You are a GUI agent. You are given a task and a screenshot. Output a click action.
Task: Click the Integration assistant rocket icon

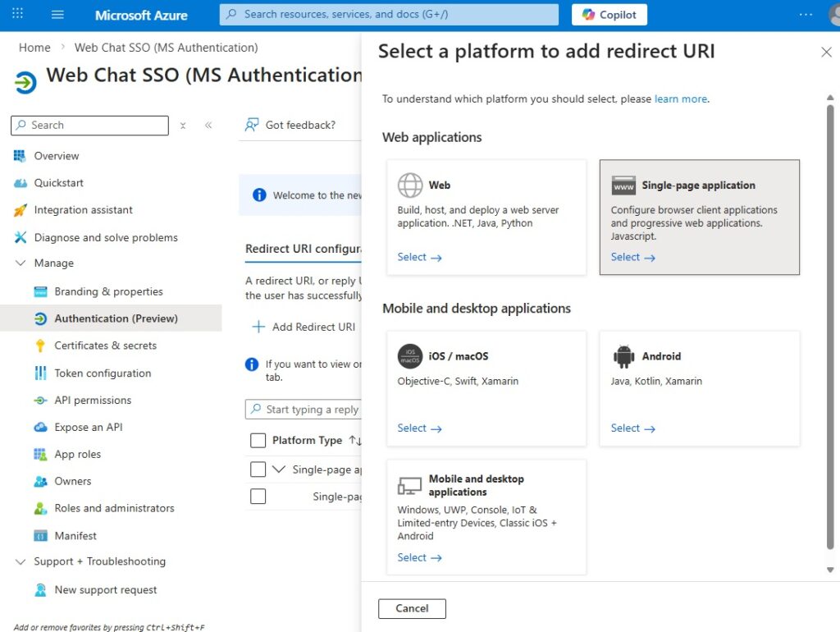[x=21, y=210]
